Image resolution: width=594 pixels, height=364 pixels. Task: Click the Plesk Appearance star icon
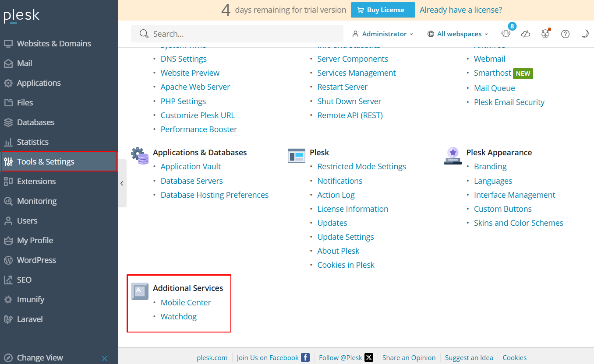(x=453, y=156)
